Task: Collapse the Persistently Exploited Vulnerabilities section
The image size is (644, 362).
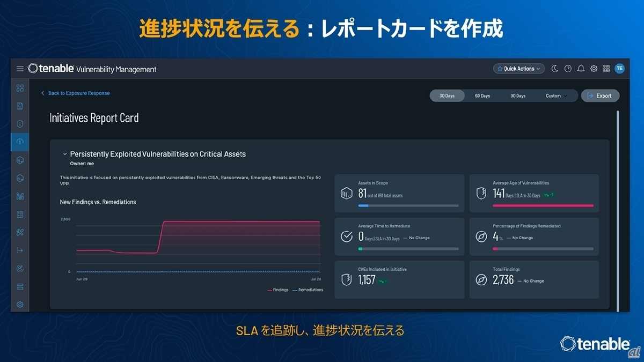Action: point(65,154)
